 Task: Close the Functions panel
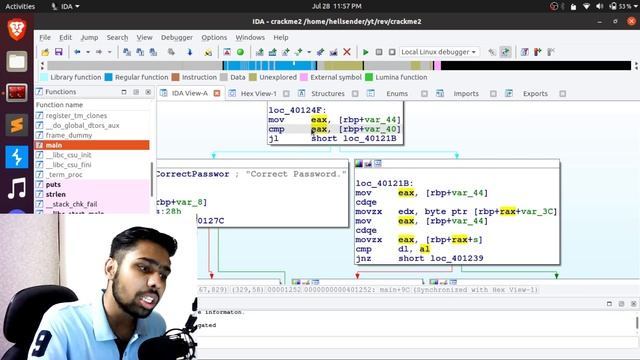148,92
